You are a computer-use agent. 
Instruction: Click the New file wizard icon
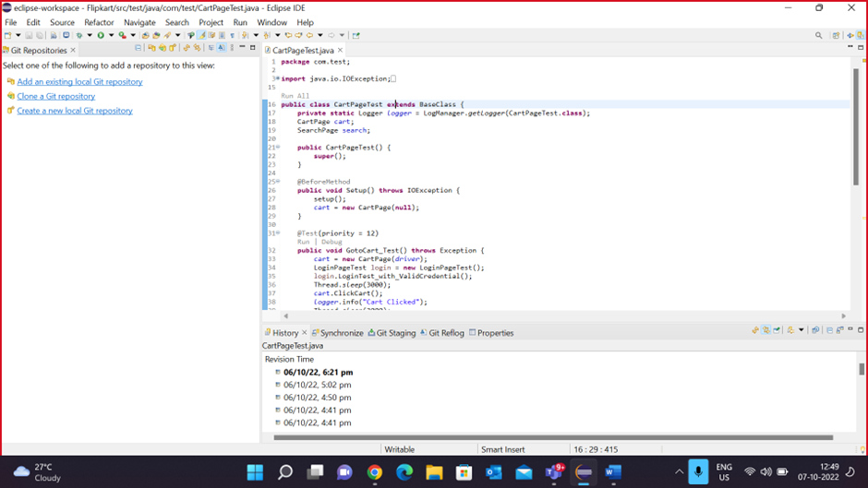click(x=7, y=35)
